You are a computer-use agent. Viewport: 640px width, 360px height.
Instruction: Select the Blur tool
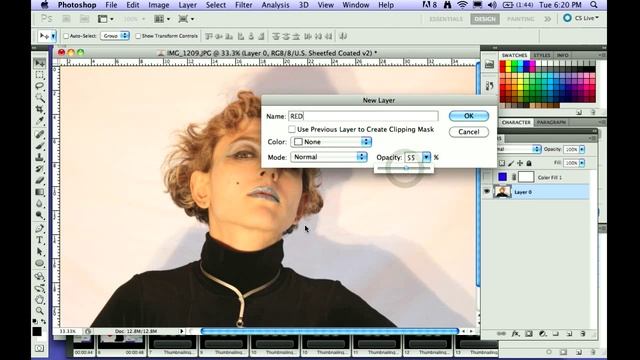[40, 203]
